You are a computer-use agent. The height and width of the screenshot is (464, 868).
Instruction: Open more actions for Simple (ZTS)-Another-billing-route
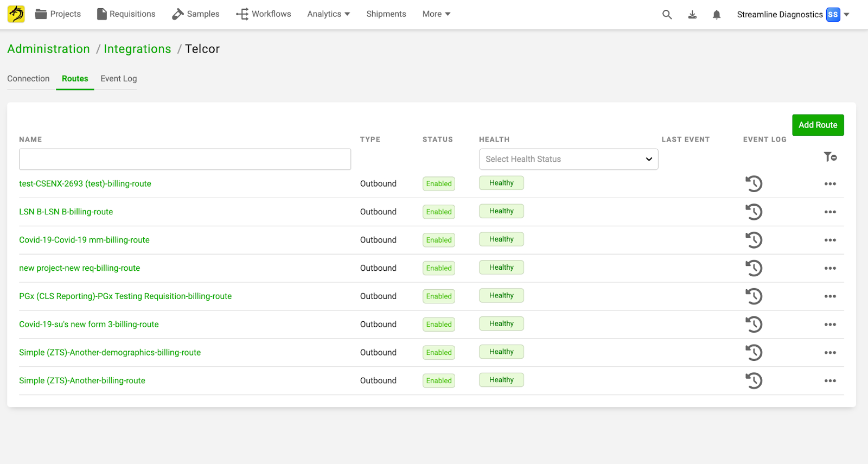[830, 382]
